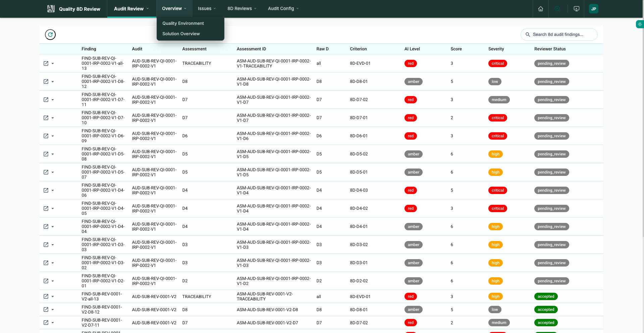Open finding IRP-0002-V1-D7-10 via its open icon
Image resolution: width=644 pixels, height=333 pixels.
point(46,118)
